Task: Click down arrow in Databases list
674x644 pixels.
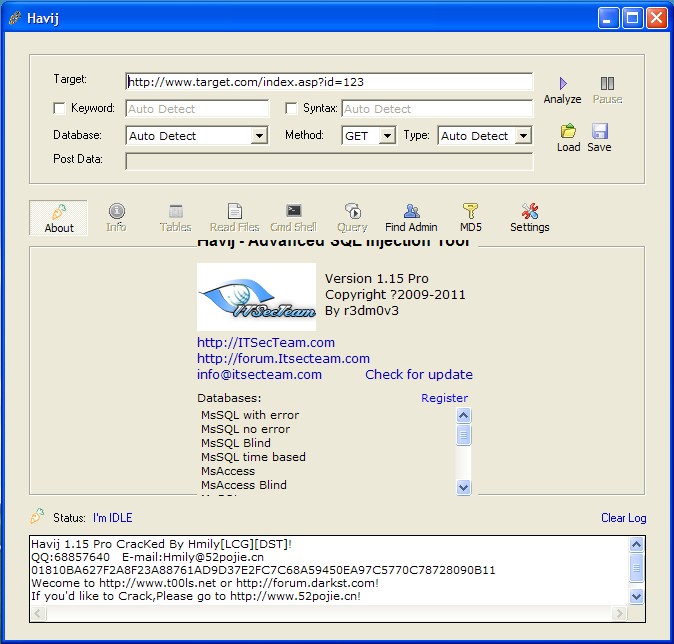Action: tap(463, 488)
